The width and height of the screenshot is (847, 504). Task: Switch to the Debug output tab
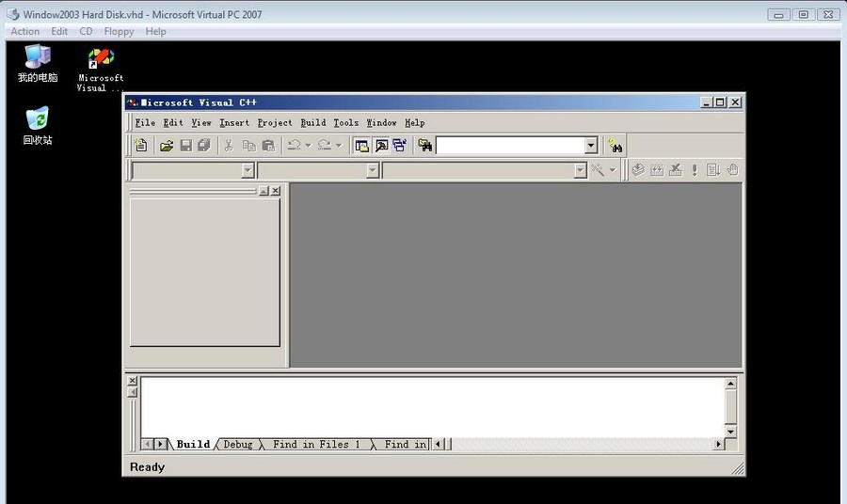click(238, 444)
